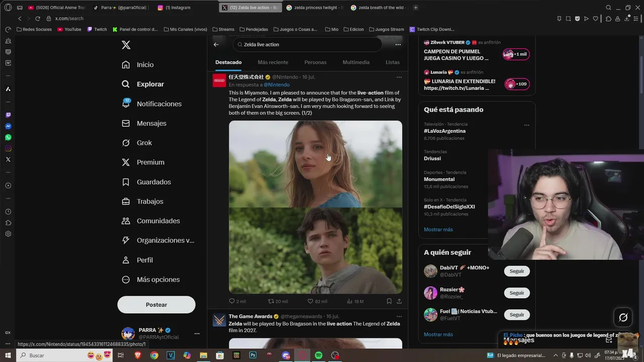Viewport: 644px width, 362px height.
Task: Open @Nintendo reply mention link
Action: pos(277,85)
